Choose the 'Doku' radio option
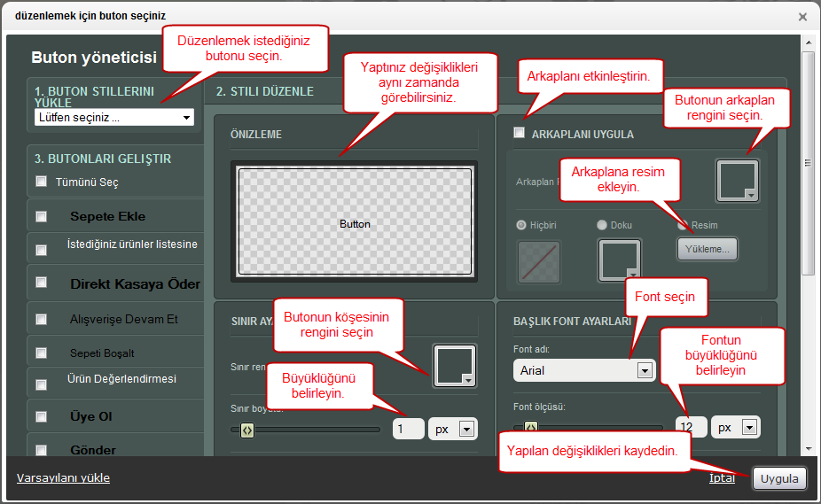This screenshot has height=504, width=821. coord(603,225)
